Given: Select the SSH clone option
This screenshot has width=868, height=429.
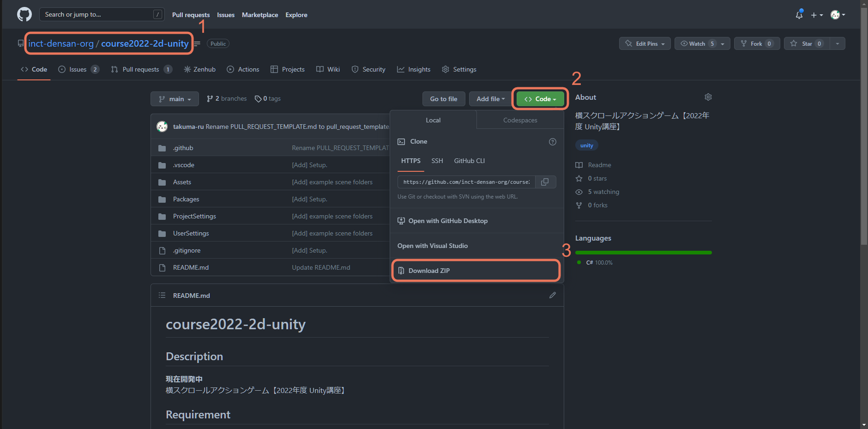Looking at the screenshot, I should click(x=437, y=161).
